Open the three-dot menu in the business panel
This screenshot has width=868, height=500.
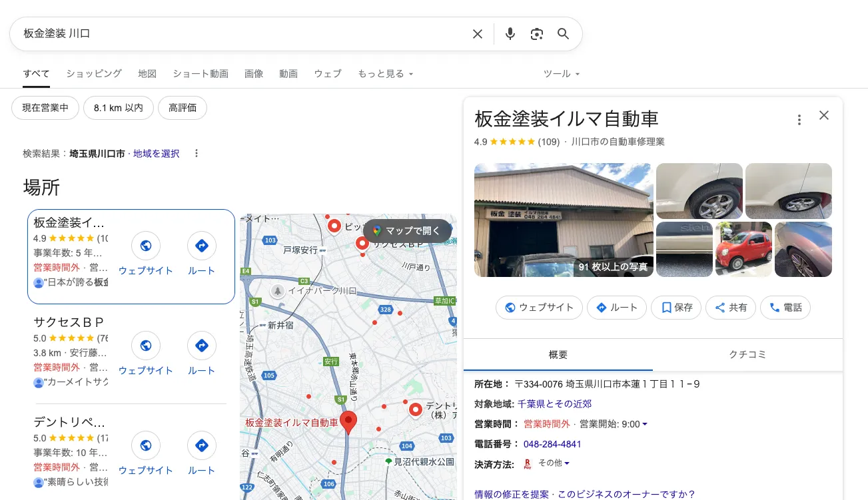coord(799,120)
